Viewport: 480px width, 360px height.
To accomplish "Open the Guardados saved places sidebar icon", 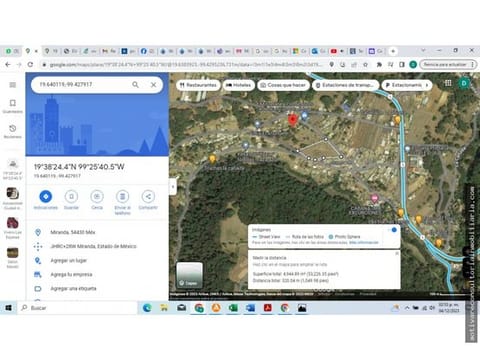I will click(13, 106).
